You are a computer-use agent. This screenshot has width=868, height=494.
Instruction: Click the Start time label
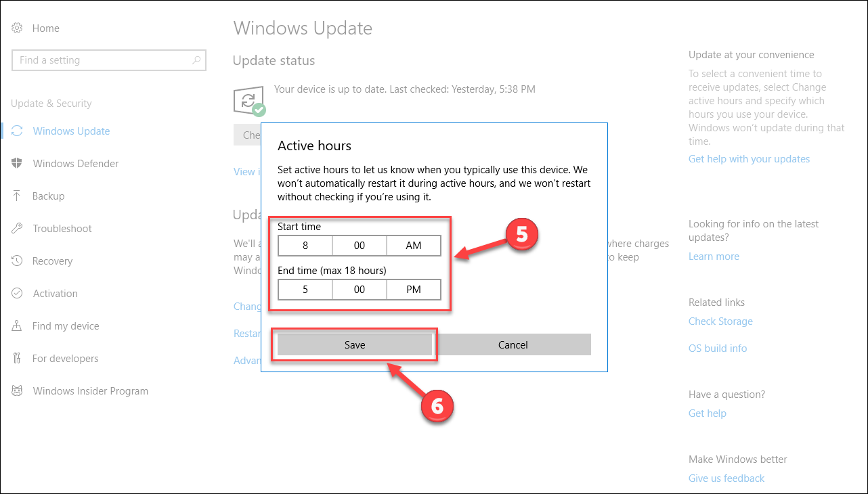299,227
